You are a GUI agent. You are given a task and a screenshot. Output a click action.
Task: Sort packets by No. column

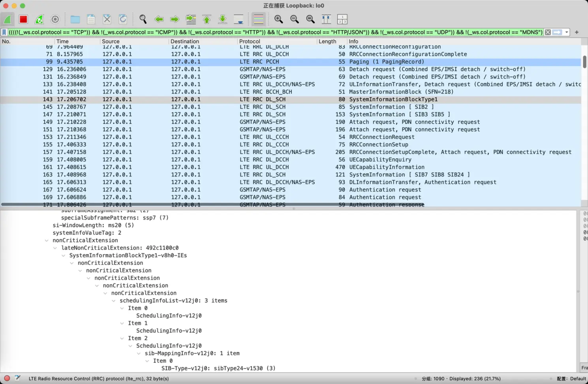(x=27, y=41)
